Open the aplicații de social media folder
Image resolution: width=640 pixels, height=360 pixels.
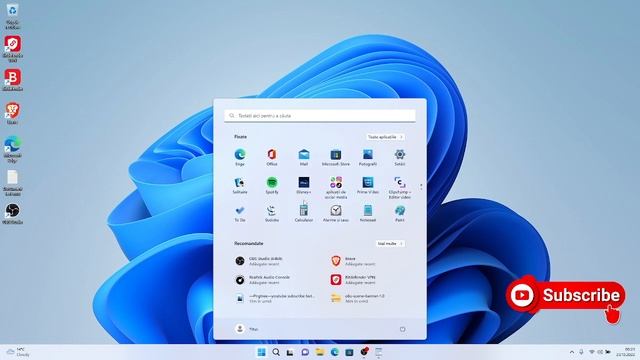click(x=336, y=188)
